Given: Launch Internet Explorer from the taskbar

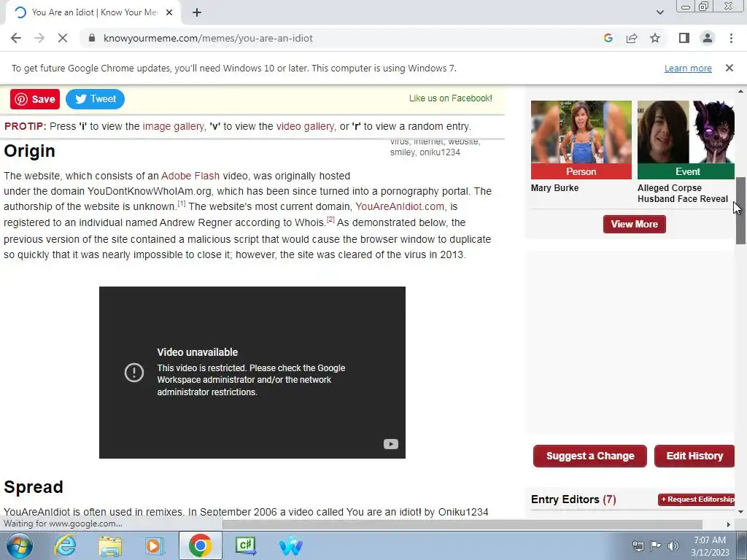Looking at the screenshot, I should pyautogui.click(x=64, y=545).
